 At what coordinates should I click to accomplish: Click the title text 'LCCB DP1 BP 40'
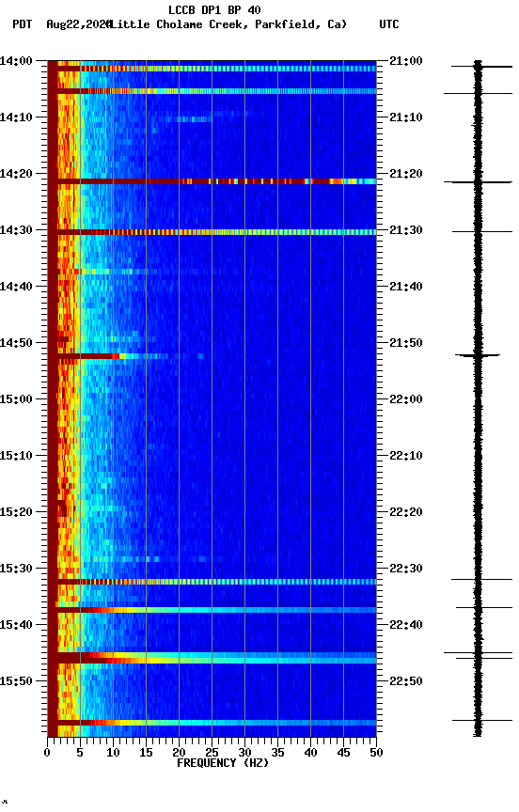click(x=214, y=9)
